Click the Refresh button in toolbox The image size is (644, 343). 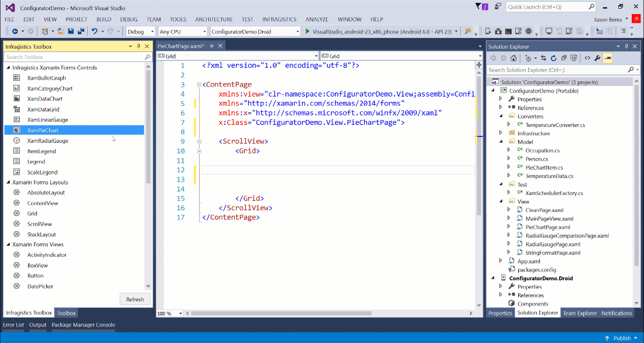tap(135, 300)
